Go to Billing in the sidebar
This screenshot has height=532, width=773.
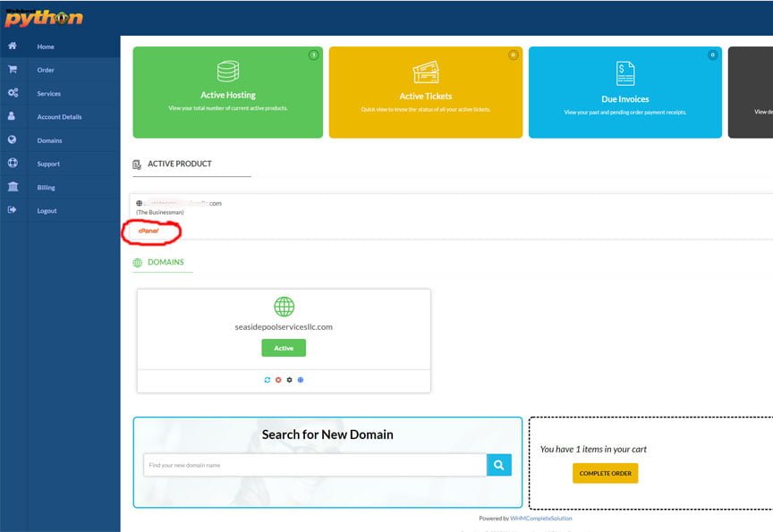tap(46, 187)
